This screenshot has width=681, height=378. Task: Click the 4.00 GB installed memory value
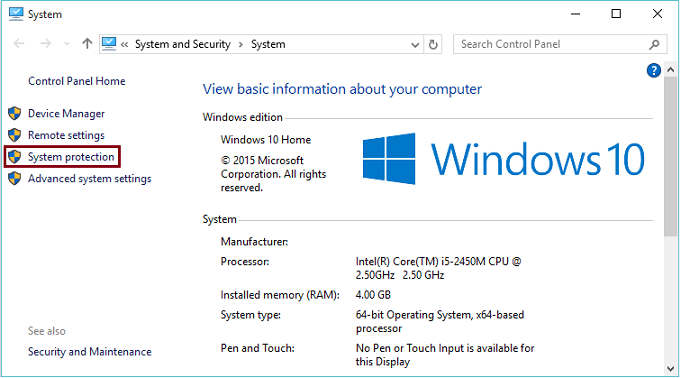pos(373,295)
